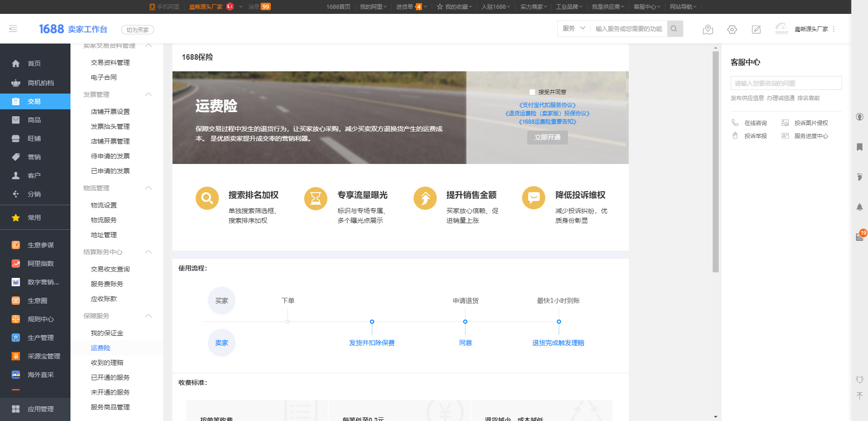The image size is (868, 421).
Task: Open the list icon with 19 badge
Action: coord(860,237)
